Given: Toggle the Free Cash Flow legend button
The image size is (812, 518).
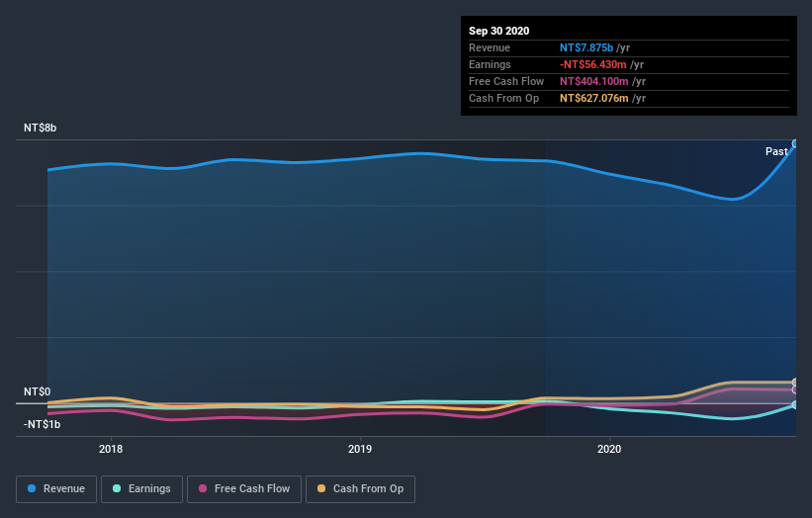Looking at the screenshot, I should (x=244, y=489).
